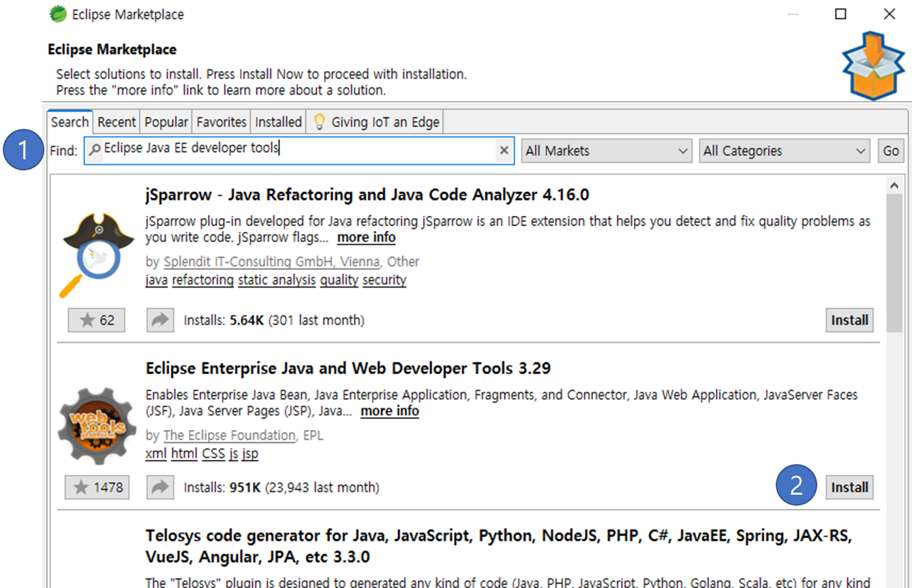Image resolution: width=912 pixels, height=588 pixels.
Task: Click the scrollbar up arrow
Action: point(894,185)
